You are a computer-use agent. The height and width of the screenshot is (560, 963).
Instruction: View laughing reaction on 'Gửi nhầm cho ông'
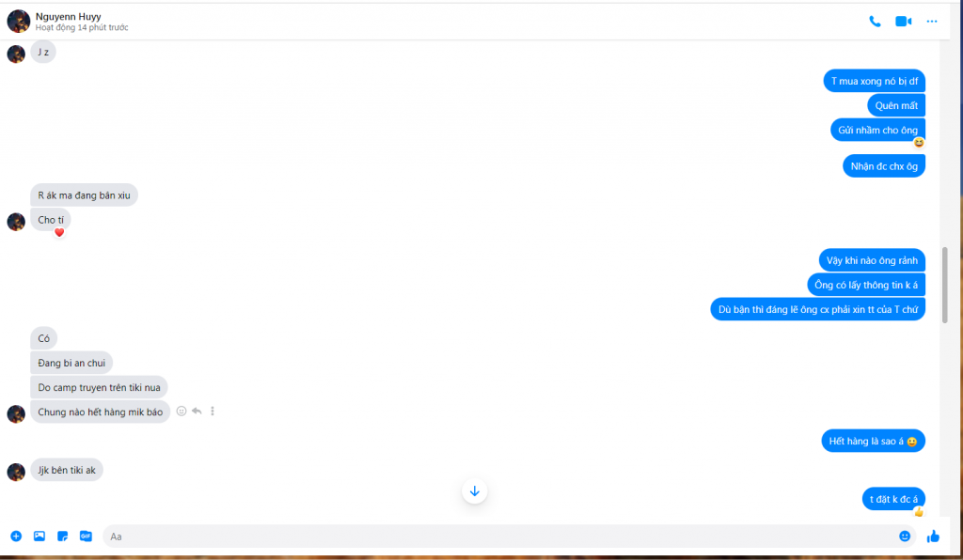(x=918, y=142)
